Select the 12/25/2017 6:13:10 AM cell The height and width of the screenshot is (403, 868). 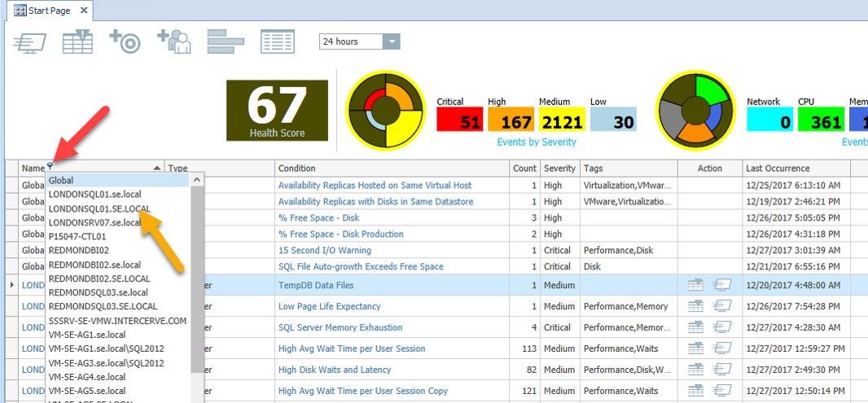[796, 185]
